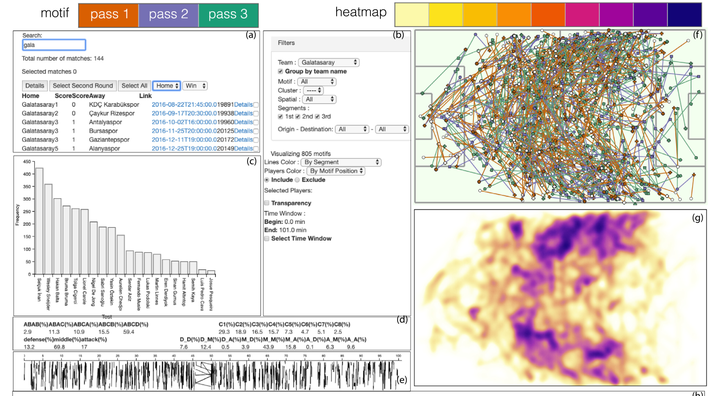Open Details link for Alanyaspor match

pyautogui.click(x=243, y=148)
